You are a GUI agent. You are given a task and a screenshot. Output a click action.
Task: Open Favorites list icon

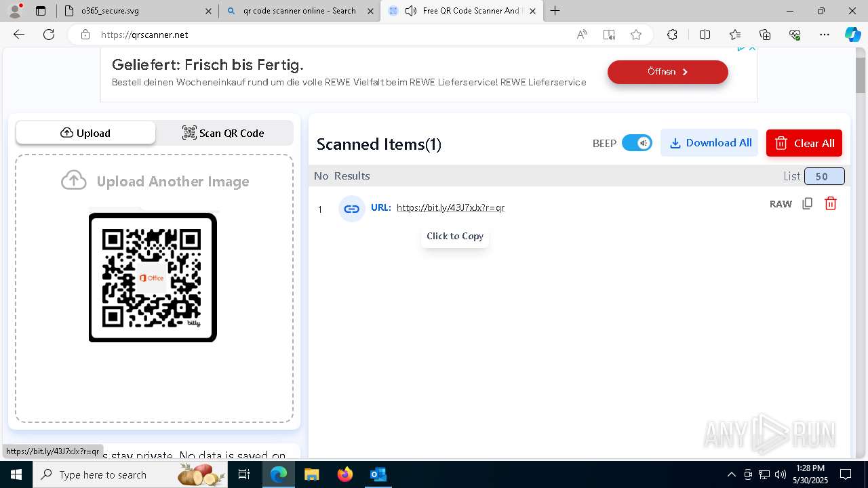(x=735, y=35)
